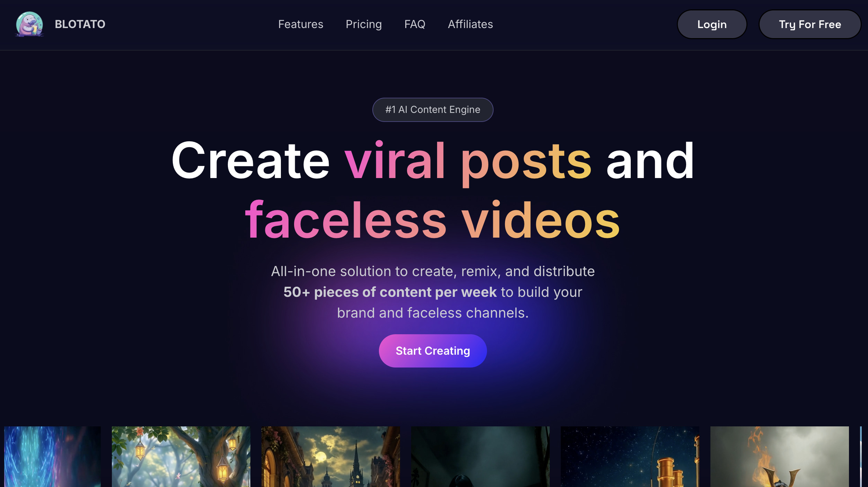Open the Affiliates link
The width and height of the screenshot is (868, 487).
click(x=470, y=24)
